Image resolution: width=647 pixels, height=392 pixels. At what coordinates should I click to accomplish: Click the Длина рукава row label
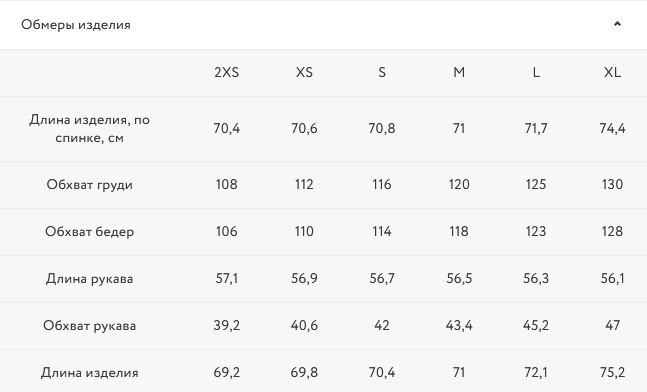point(90,279)
